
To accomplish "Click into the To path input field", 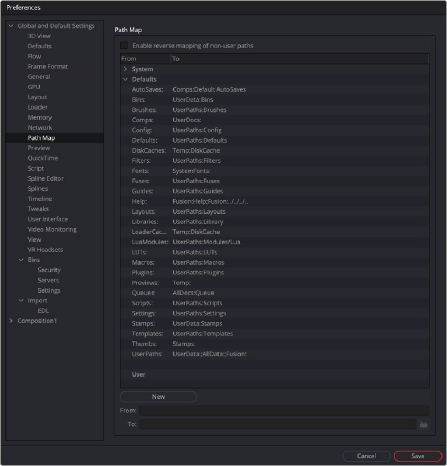I will tap(278, 424).
